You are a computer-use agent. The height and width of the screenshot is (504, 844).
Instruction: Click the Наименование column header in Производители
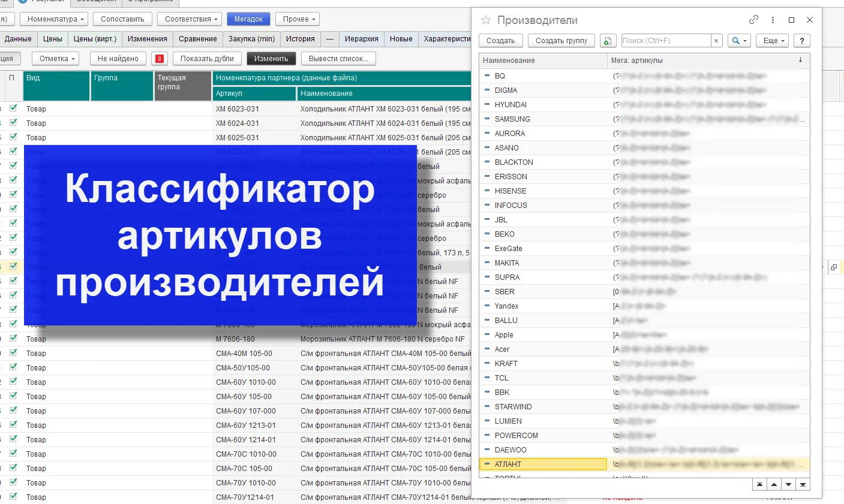coord(543,61)
